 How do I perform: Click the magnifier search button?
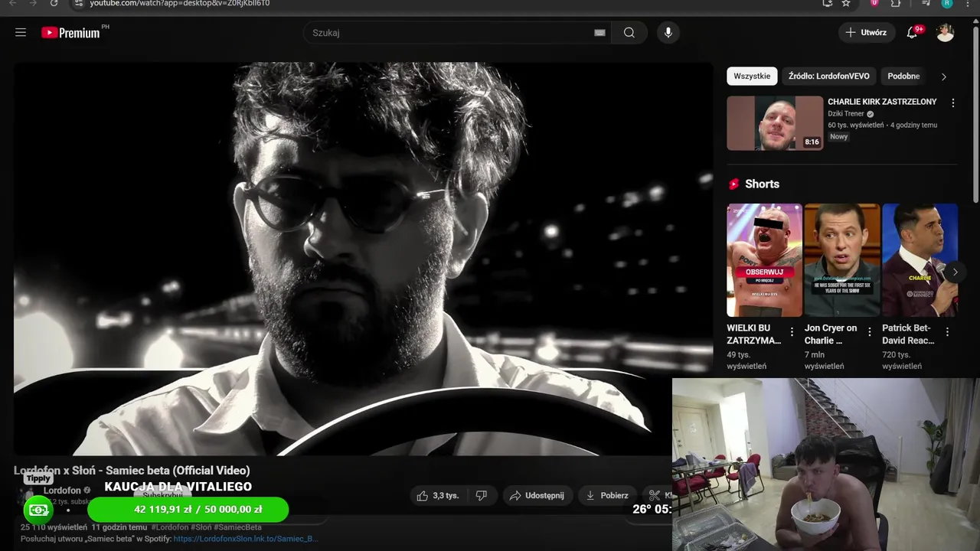(x=629, y=32)
